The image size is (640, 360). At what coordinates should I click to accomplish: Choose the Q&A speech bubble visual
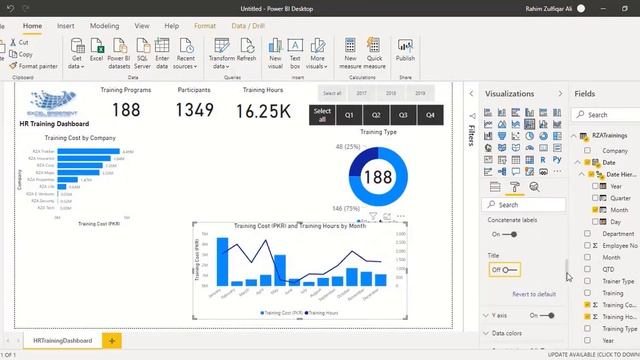pos(516,171)
